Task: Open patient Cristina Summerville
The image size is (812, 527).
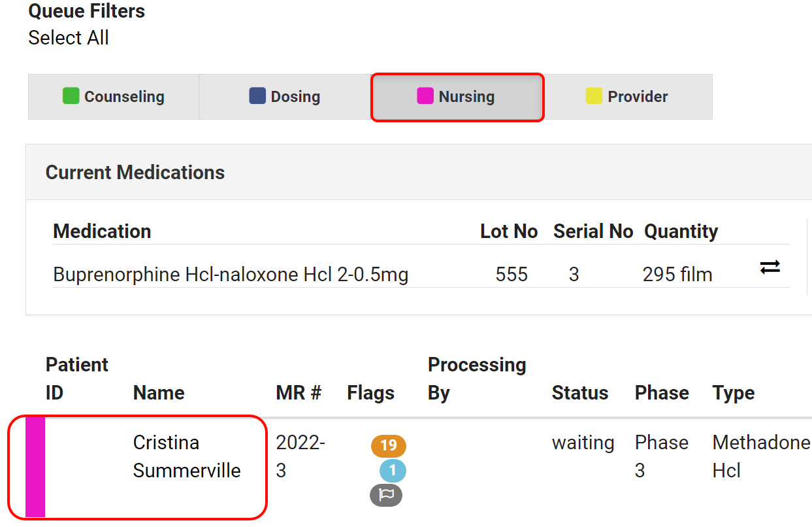Action: (187, 456)
